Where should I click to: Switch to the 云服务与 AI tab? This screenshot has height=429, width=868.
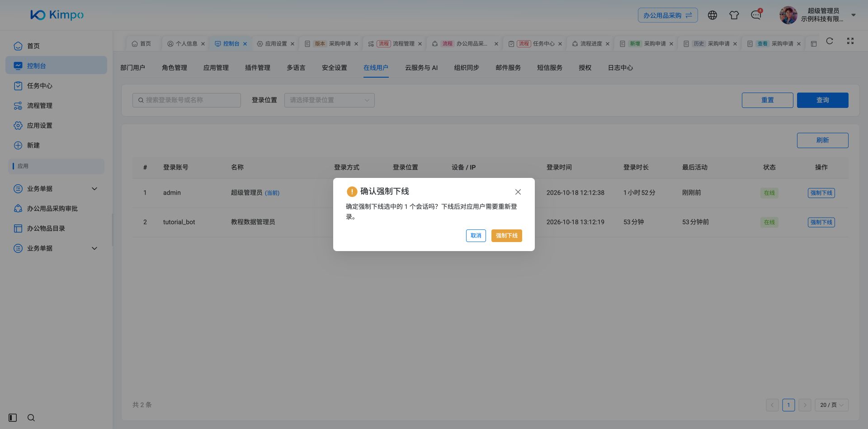[421, 67]
